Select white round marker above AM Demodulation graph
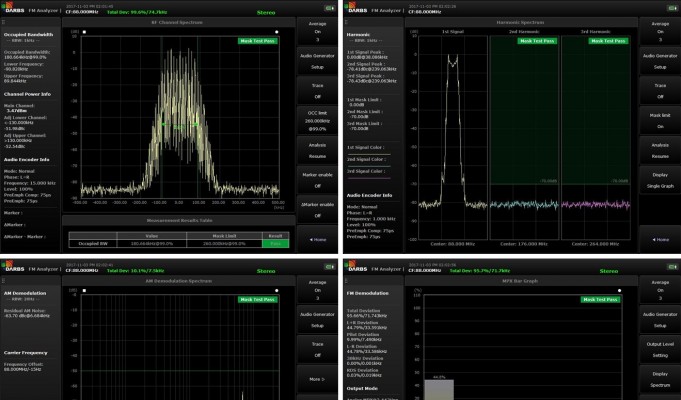681x400 pixels. click(277, 291)
